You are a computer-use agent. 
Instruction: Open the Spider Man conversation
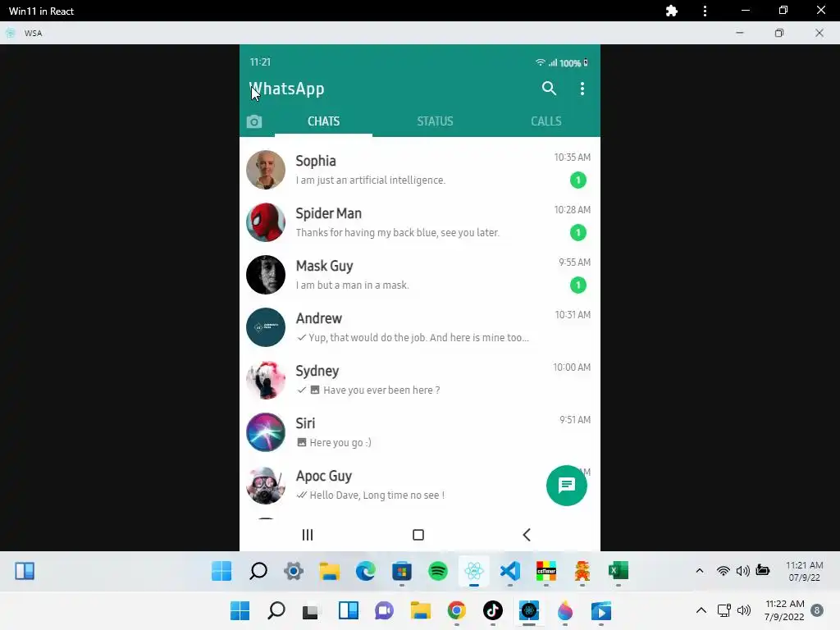pos(420,222)
